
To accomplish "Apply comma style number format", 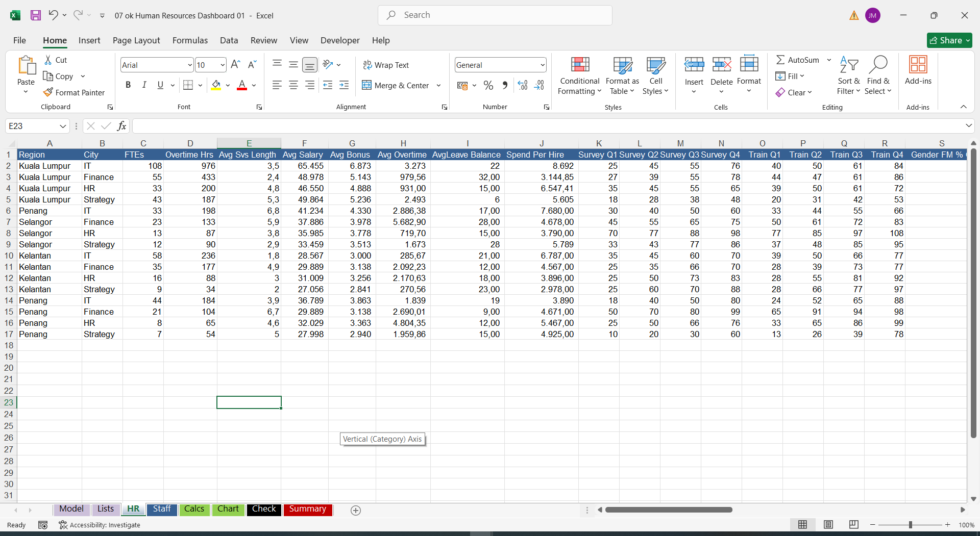I will point(505,85).
